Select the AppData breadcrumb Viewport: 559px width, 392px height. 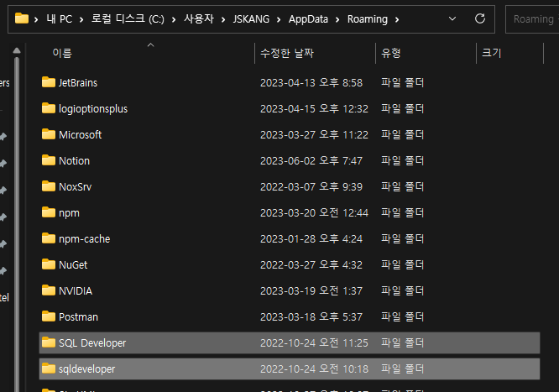[308, 19]
